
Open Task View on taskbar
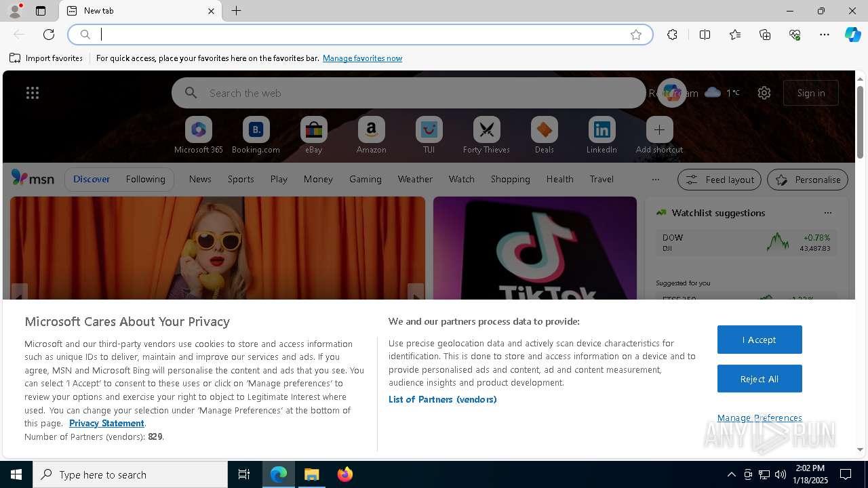[x=244, y=474]
